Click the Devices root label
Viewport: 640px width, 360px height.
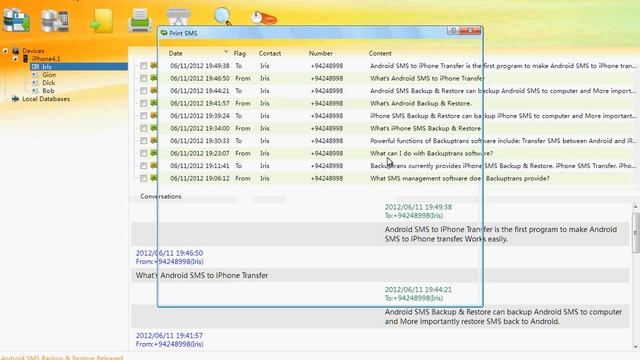33,51
